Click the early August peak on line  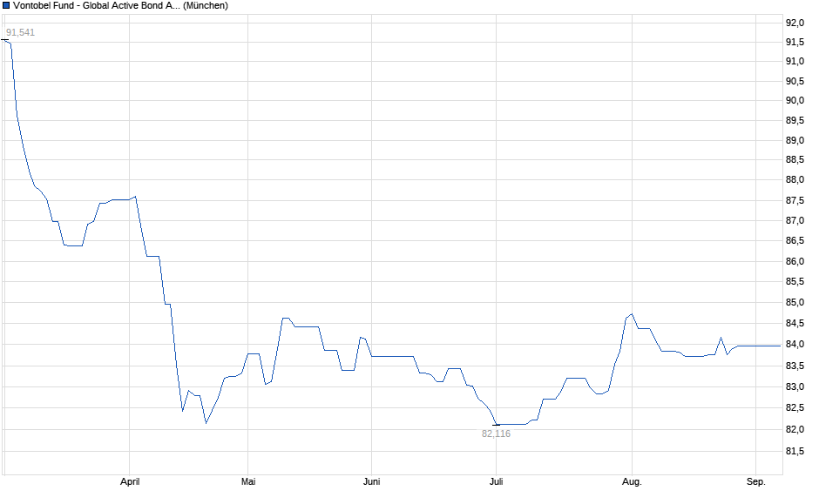[632, 314]
